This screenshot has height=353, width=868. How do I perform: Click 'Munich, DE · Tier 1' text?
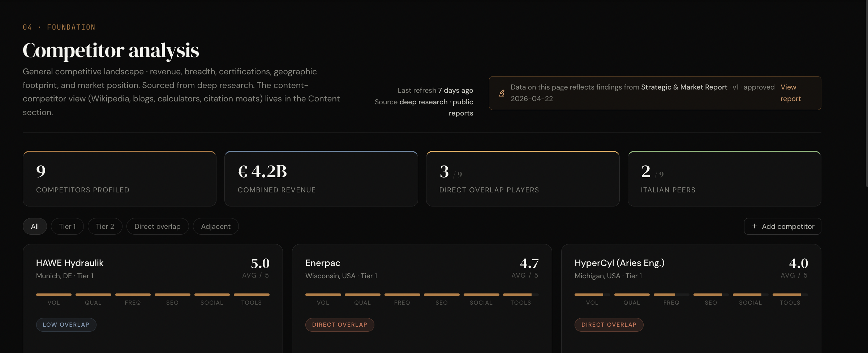click(x=65, y=276)
